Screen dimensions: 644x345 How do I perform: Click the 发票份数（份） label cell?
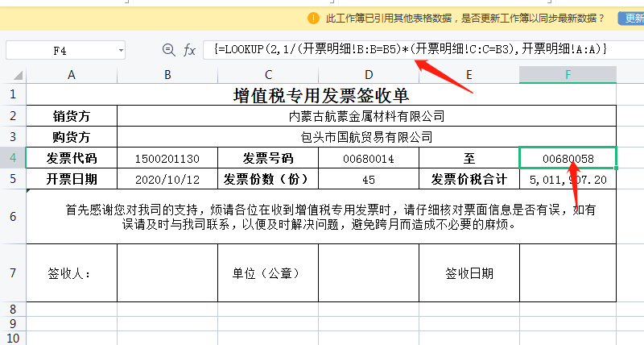coord(268,179)
